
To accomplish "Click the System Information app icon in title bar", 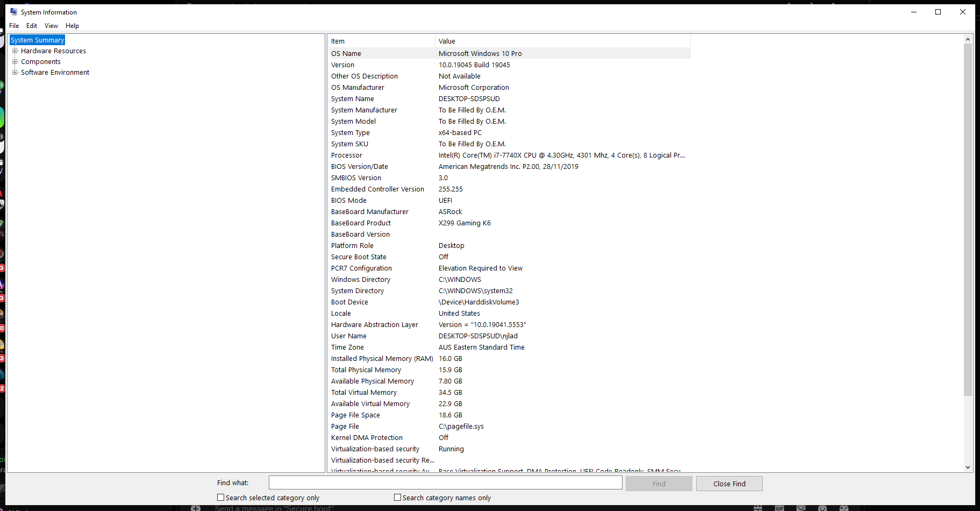I will point(13,12).
